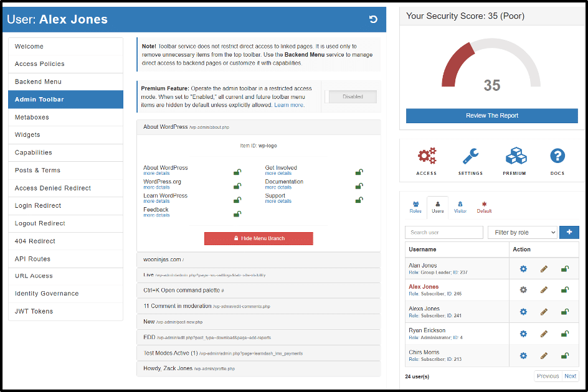This screenshot has height=392, width=588.
Task: Toggle the lock icon for user Alan Jones
Action: click(565, 268)
